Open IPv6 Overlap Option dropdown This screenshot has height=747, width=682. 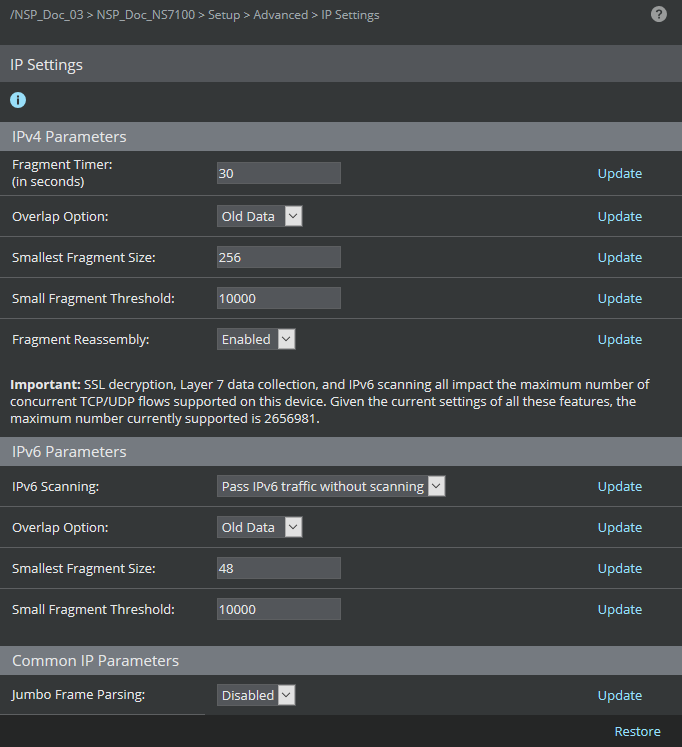click(x=260, y=527)
